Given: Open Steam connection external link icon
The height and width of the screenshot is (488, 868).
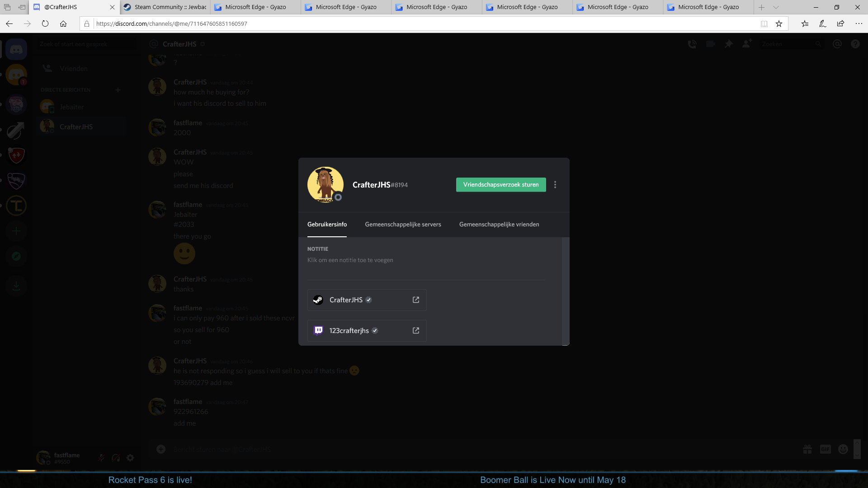Looking at the screenshot, I should [x=416, y=300].
